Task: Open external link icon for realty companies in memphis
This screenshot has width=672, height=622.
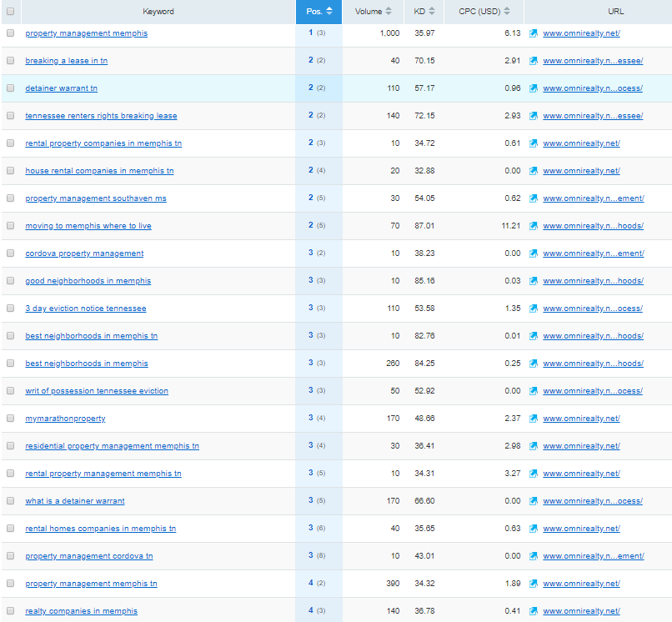Action: (533, 611)
